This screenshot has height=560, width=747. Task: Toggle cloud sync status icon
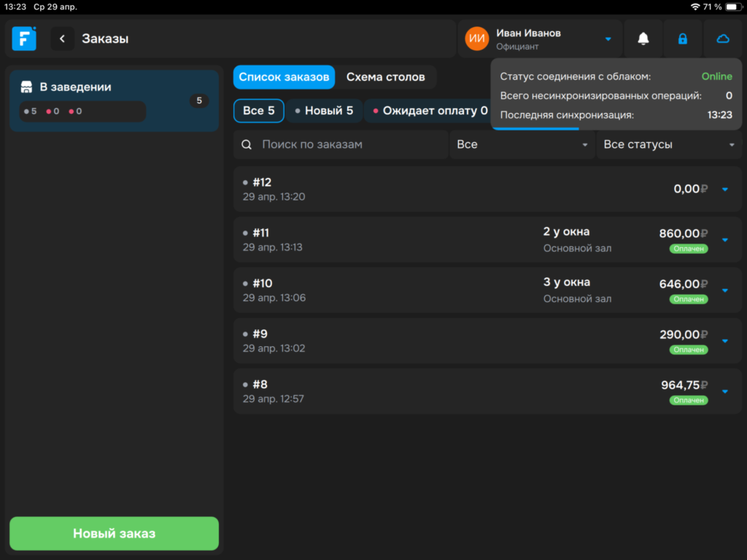(x=723, y=39)
